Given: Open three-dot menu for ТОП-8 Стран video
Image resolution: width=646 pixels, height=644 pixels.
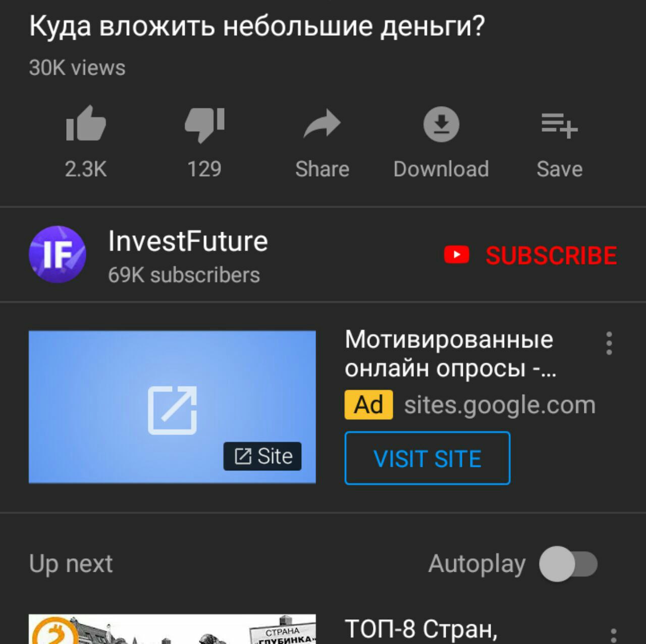Looking at the screenshot, I should click(614, 635).
